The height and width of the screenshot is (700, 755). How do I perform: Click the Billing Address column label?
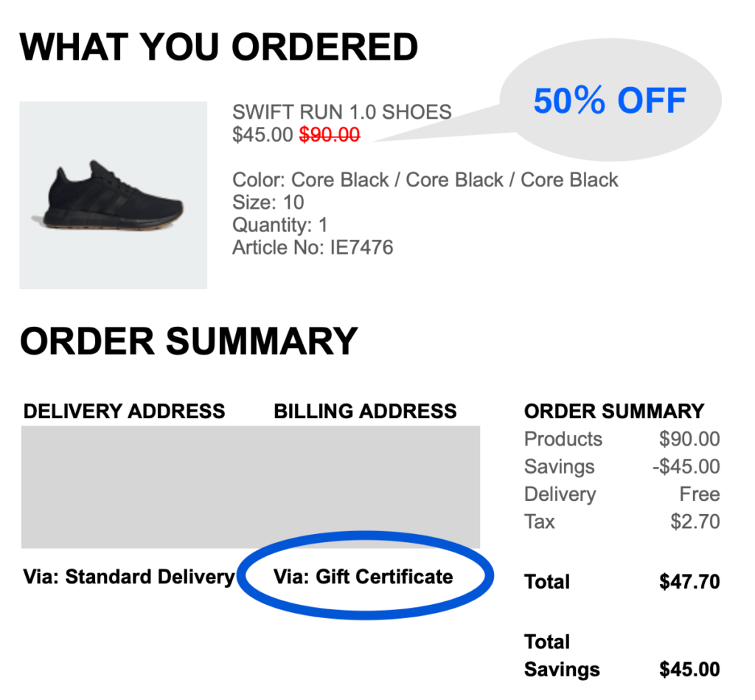365,411
